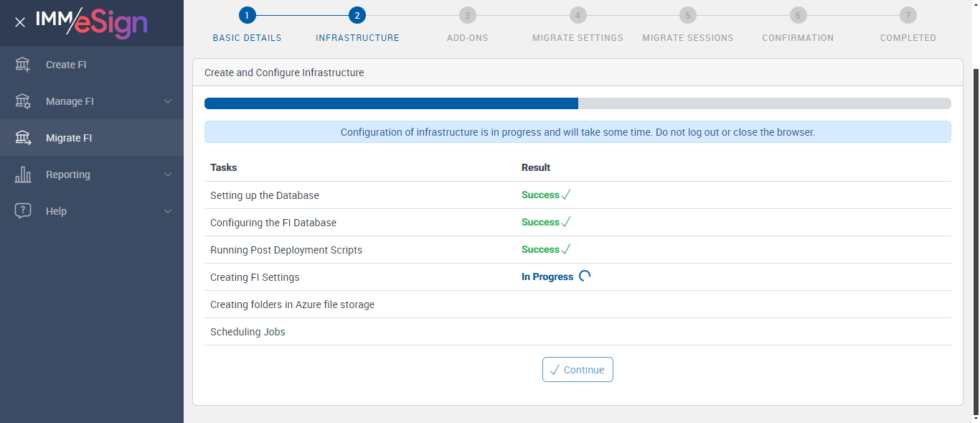Click Success result for Post Deployment Scripts

click(546, 249)
